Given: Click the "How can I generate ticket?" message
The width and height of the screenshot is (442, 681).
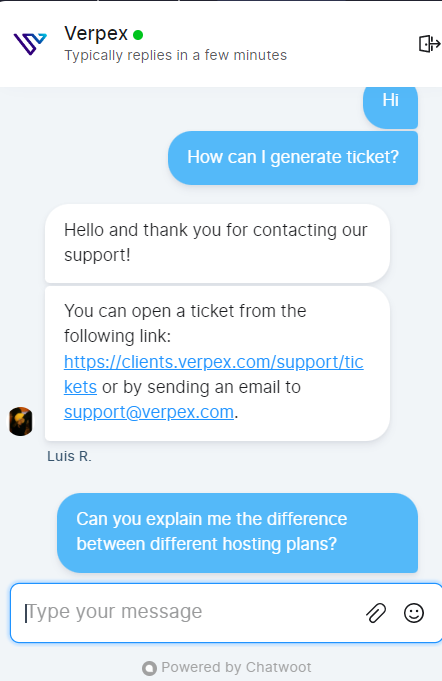Looking at the screenshot, I should 293,158.
